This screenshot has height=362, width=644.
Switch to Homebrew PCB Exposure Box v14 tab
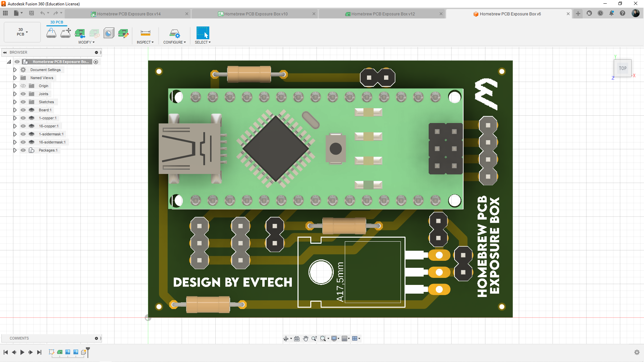pos(128,14)
